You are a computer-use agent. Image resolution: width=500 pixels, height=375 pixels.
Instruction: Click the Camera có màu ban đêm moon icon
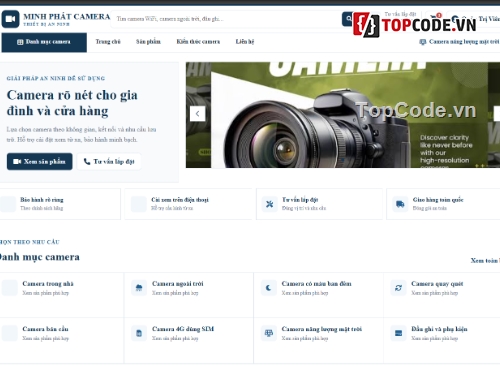point(269,288)
